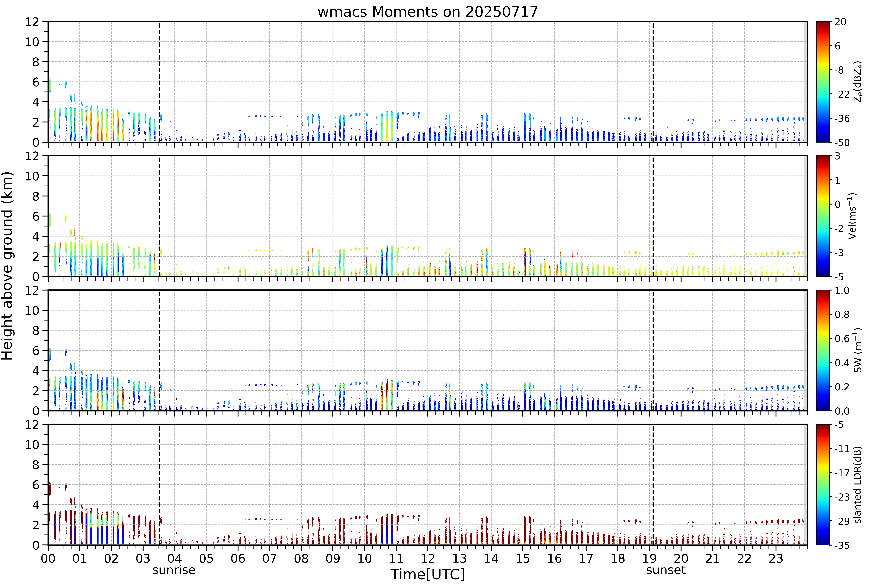This screenshot has width=869, height=588.
Task: Click the sunset label under the time axis
Action: click(666, 570)
